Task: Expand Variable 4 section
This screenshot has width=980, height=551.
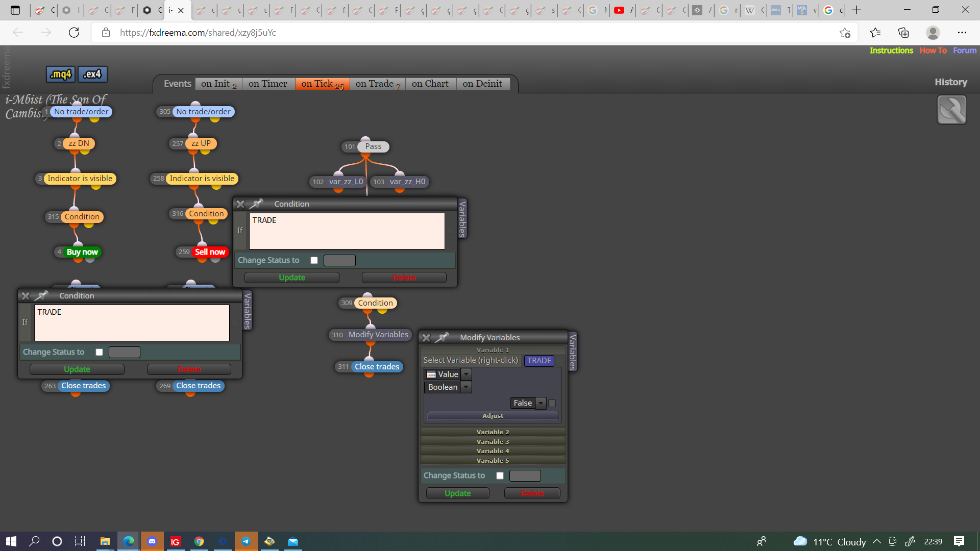Action: coord(493,451)
